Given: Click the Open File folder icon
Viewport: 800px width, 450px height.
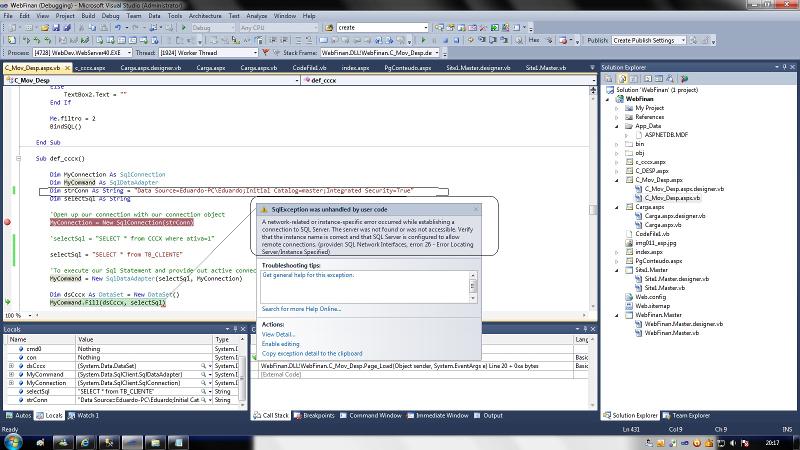Looking at the screenshot, I should (45, 28).
